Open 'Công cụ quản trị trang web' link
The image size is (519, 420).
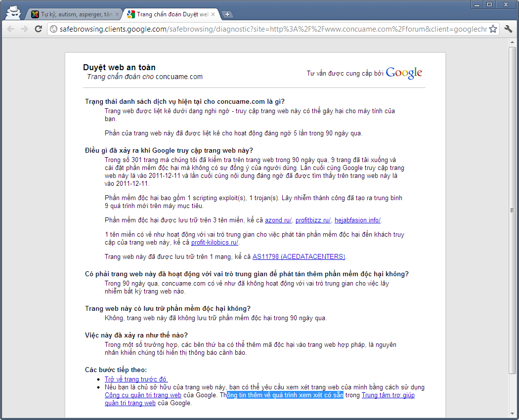pyautogui.click(x=143, y=395)
